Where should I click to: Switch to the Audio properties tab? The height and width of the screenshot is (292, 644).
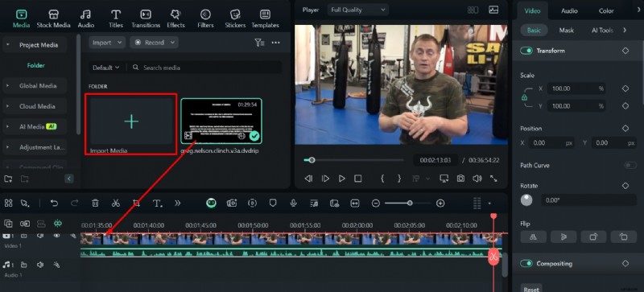tap(569, 11)
